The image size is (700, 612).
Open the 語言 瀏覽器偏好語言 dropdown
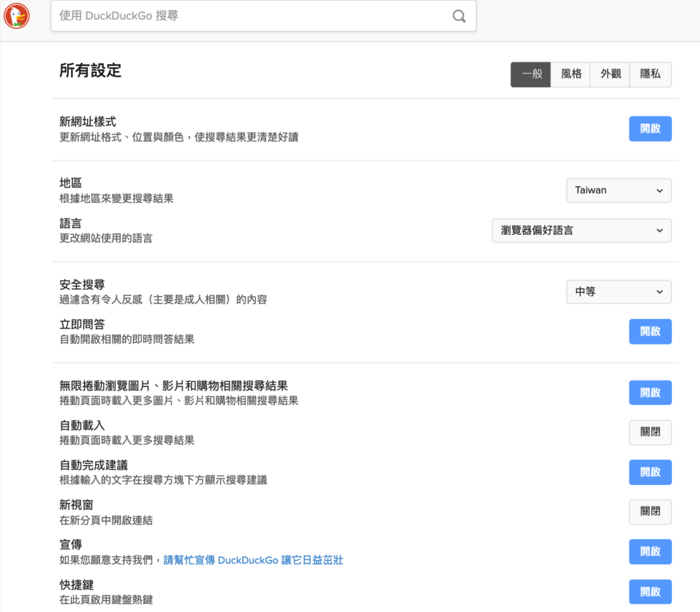581,231
